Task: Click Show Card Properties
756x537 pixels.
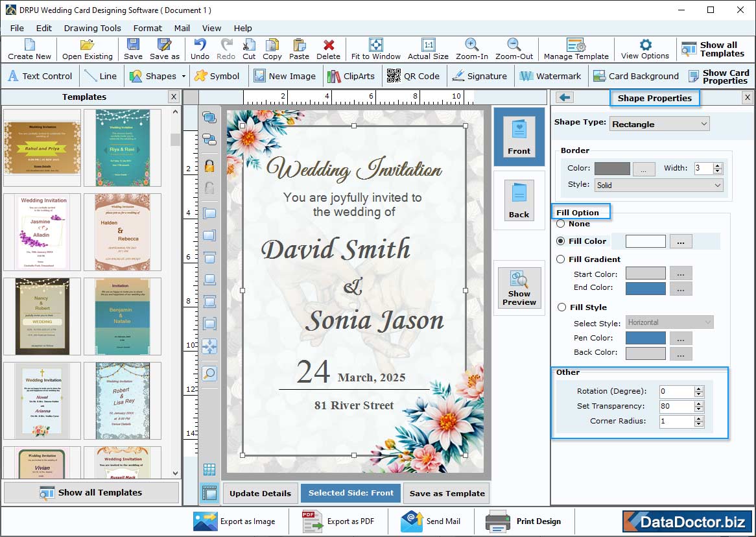Action: click(x=719, y=77)
